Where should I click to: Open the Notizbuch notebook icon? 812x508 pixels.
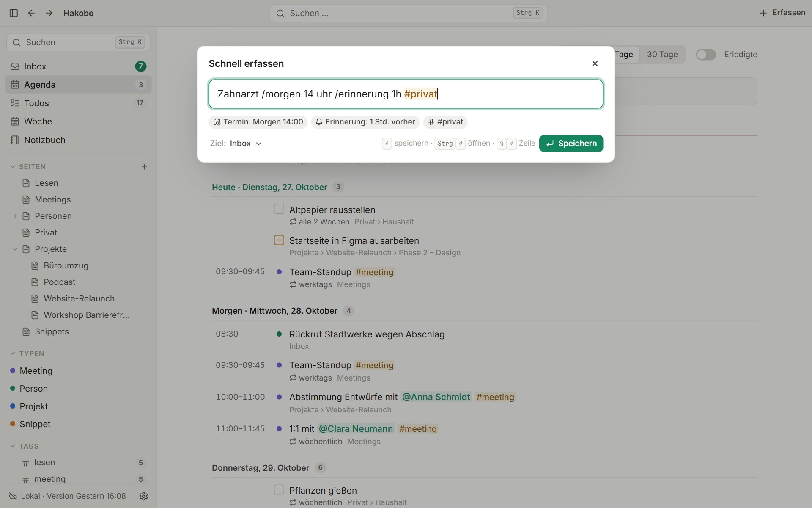point(15,140)
